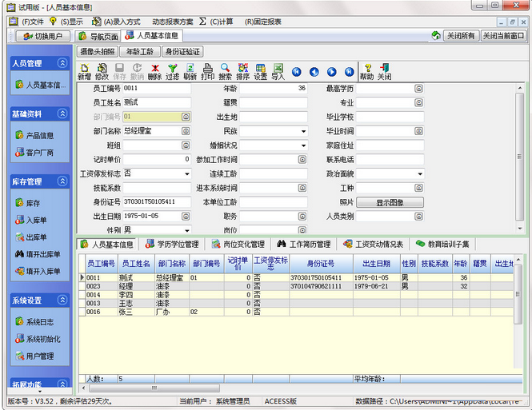Open 填开出库单 in the sidebar
This screenshot has height=410, width=532.
click(38, 254)
